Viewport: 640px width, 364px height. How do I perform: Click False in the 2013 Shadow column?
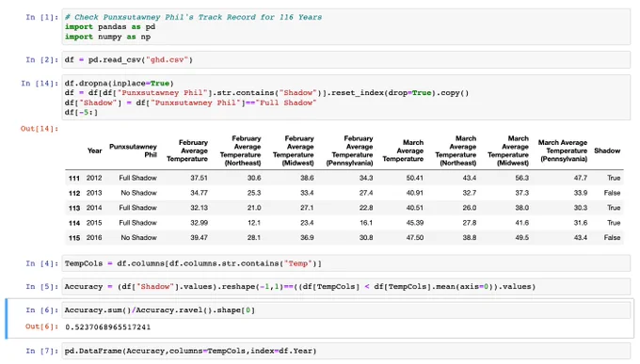click(613, 193)
